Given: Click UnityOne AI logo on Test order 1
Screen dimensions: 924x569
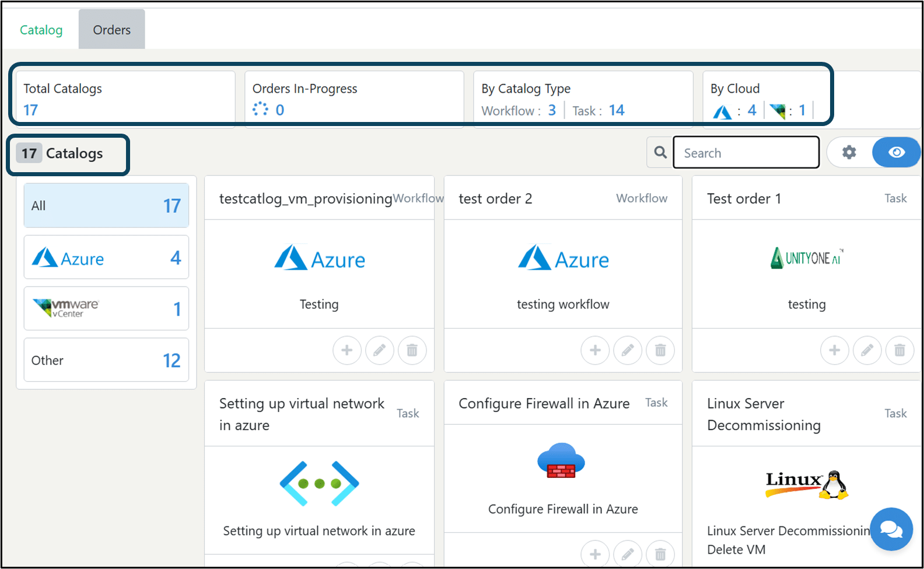Looking at the screenshot, I should tap(807, 257).
